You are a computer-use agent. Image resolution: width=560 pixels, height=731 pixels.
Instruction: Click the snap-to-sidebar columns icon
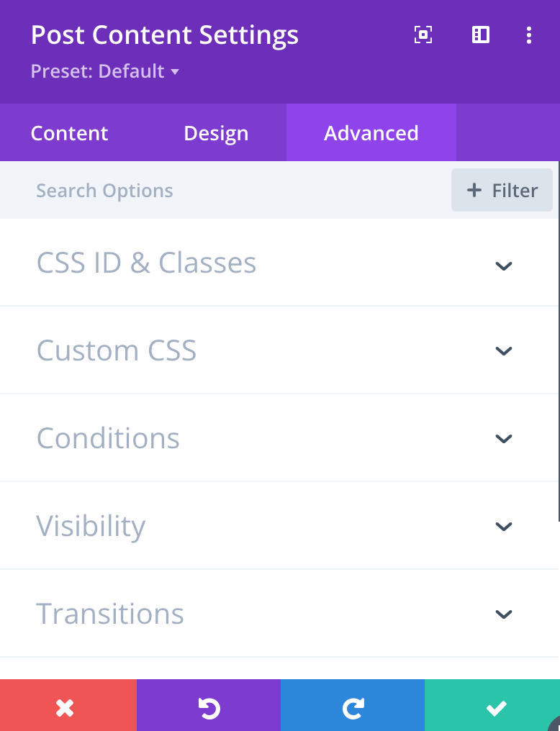[480, 35]
